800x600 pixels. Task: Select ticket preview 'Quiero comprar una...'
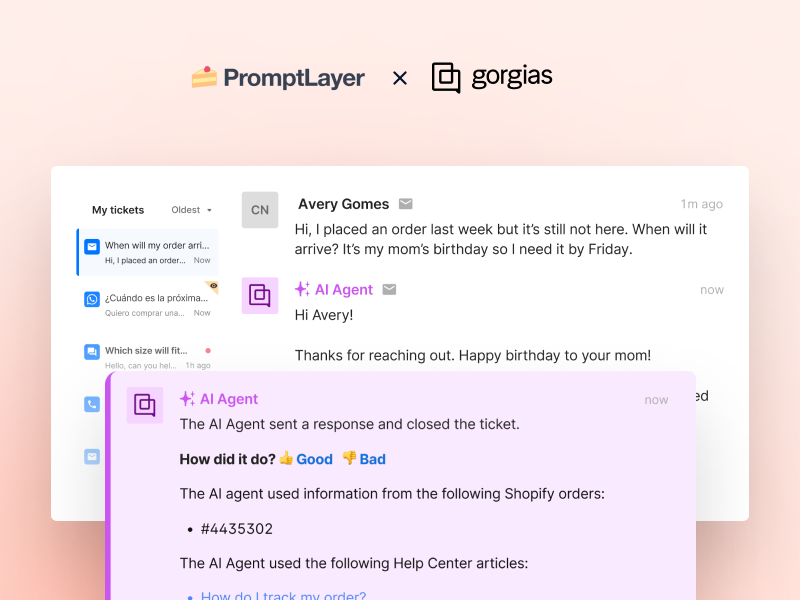coord(144,313)
